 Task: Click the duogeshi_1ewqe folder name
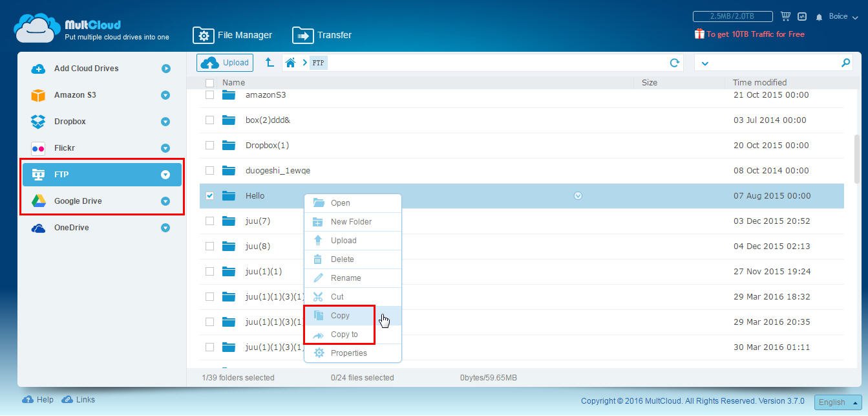pos(278,171)
